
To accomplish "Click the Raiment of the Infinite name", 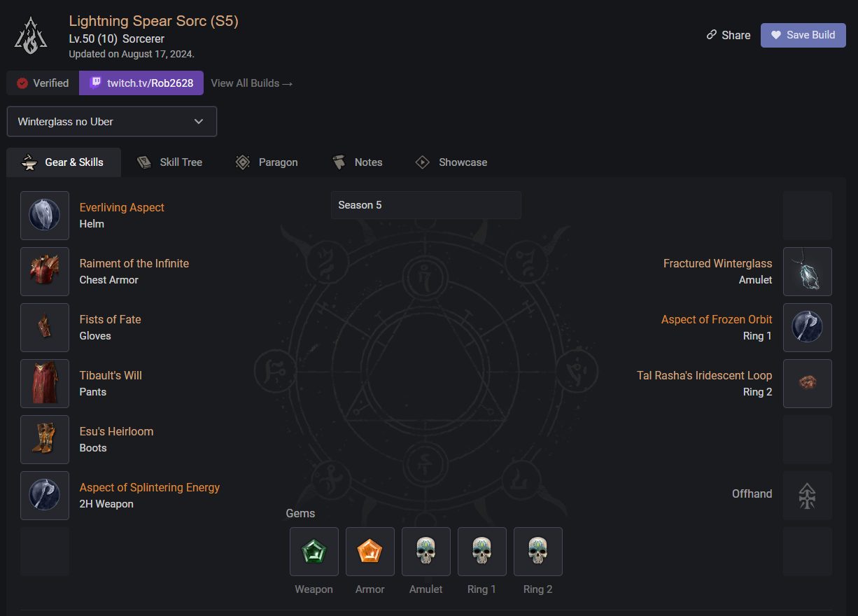I will (x=134, y=263).
